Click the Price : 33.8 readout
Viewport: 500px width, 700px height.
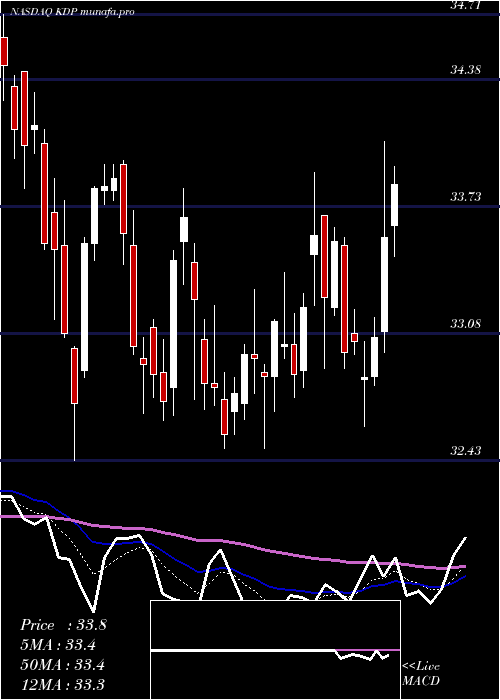tap(63, 625)
